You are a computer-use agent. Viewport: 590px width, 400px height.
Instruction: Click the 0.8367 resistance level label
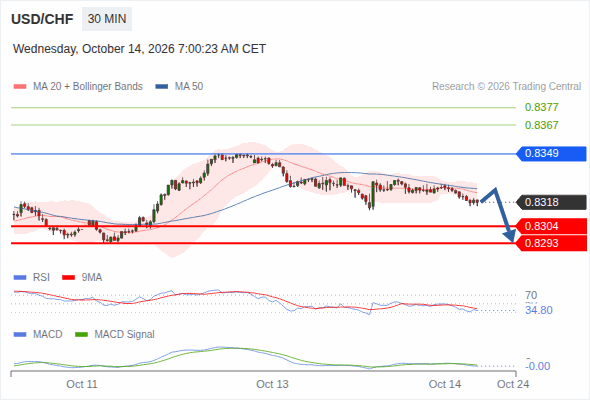[x=541, y=125]
